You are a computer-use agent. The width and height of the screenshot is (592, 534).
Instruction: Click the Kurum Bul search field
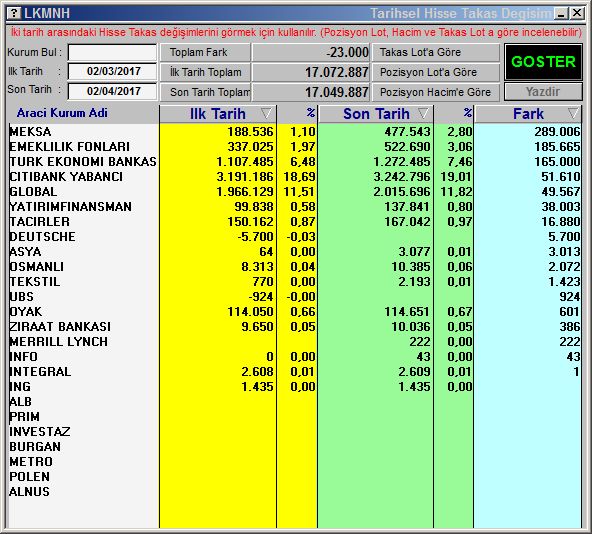pos(113,52)
